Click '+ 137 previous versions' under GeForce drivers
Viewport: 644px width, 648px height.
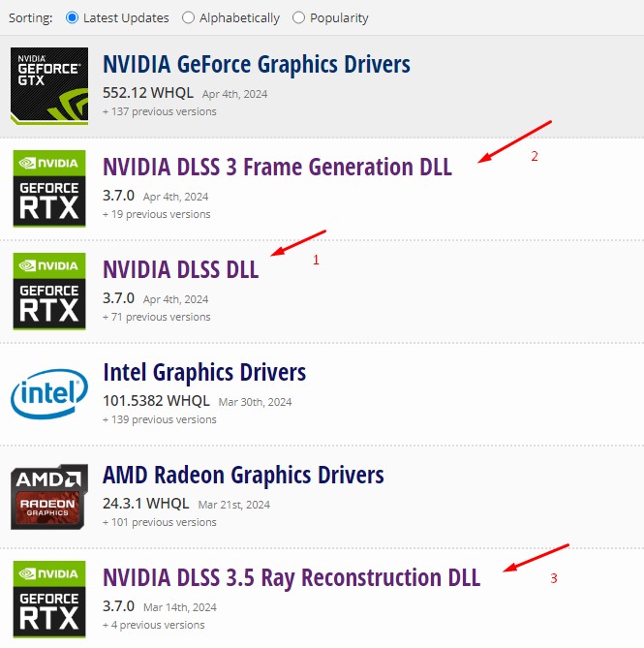click(160, 111)
